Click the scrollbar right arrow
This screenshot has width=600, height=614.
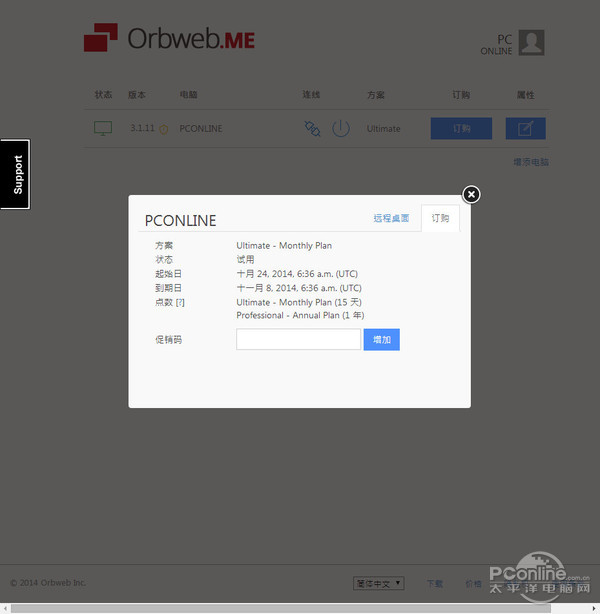pyautogui.click(x=595, y=608)
